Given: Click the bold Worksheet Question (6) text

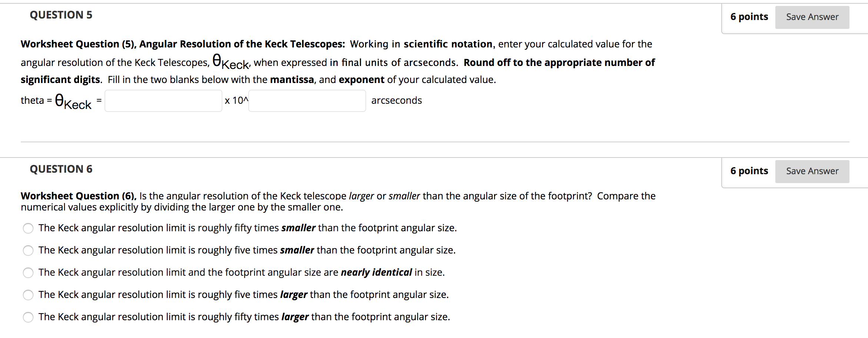Looking at the screenshot, I should point(79,196).
